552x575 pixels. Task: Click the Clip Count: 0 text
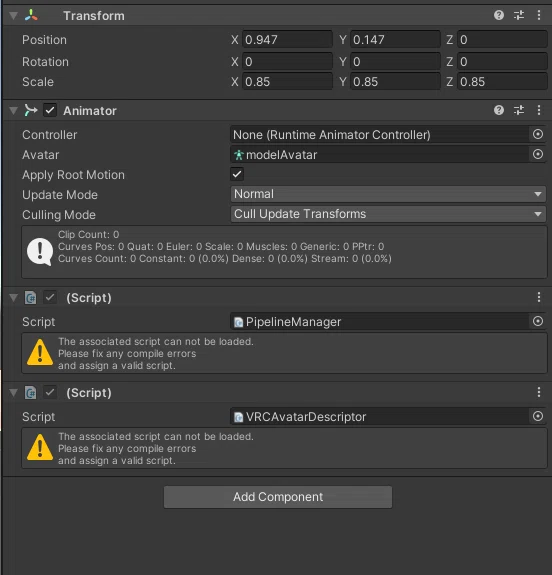point(88,234)
